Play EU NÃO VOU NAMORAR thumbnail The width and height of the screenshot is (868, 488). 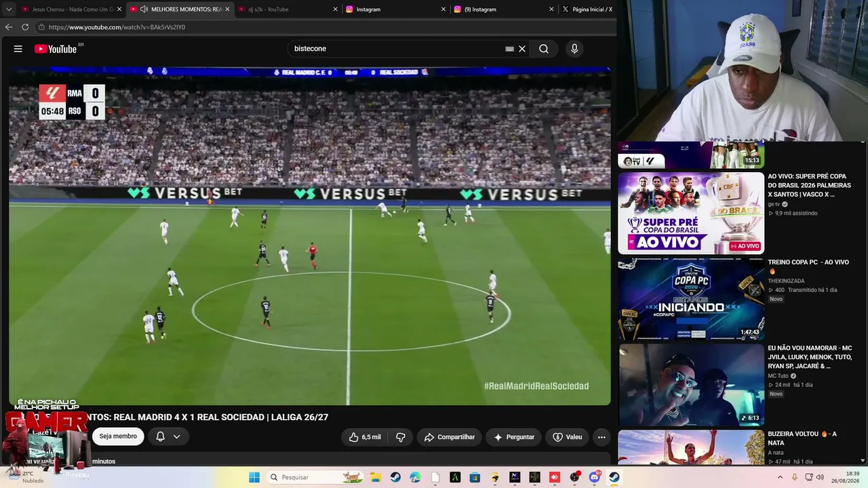pyautogui.click(x=691, y=385)
